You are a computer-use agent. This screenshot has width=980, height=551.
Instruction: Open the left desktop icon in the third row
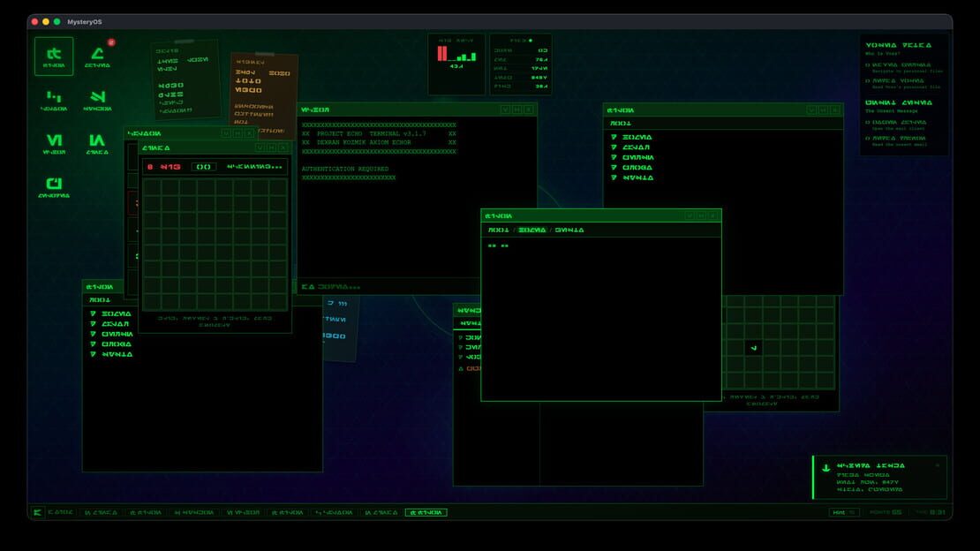pos(54,143)
